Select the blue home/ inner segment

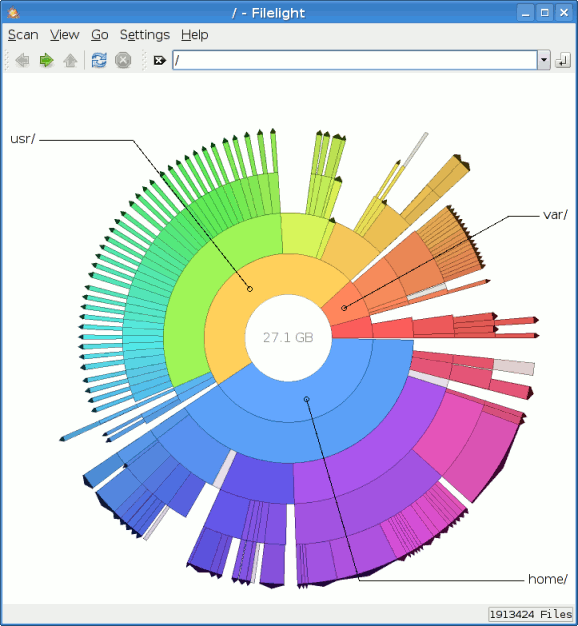pyautogui.click(x=305, y=399)
